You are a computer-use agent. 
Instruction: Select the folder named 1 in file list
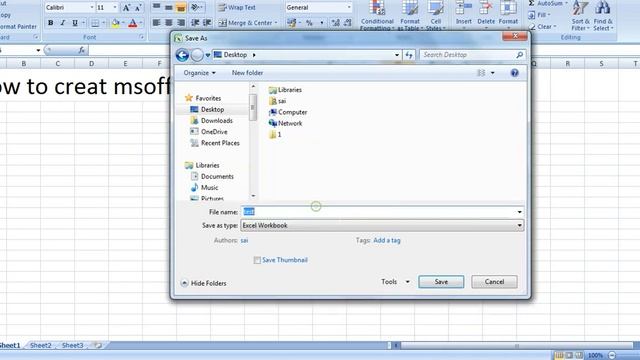pos(275,134)
